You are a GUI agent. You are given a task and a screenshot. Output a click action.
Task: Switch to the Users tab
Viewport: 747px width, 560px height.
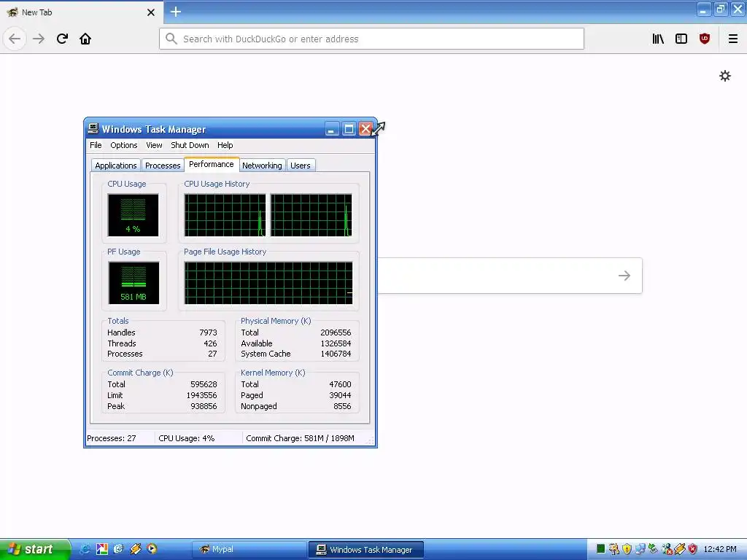[300, 166]
